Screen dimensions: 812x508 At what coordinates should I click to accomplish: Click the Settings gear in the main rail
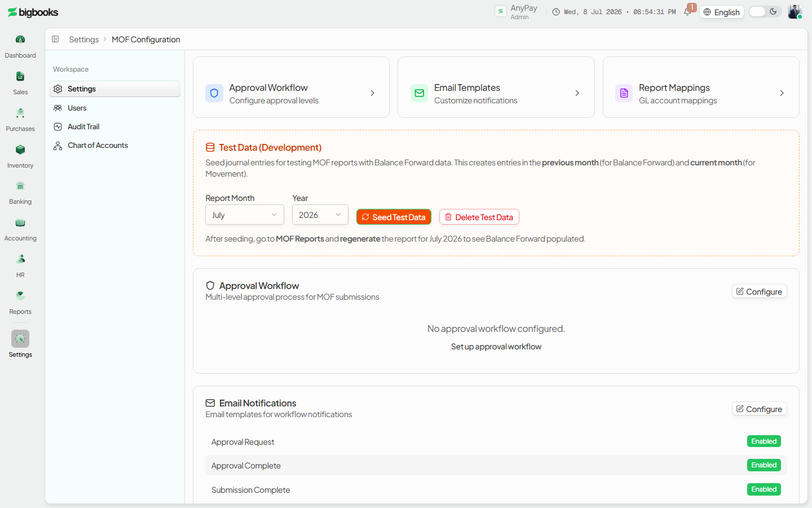tap(20, 339)
